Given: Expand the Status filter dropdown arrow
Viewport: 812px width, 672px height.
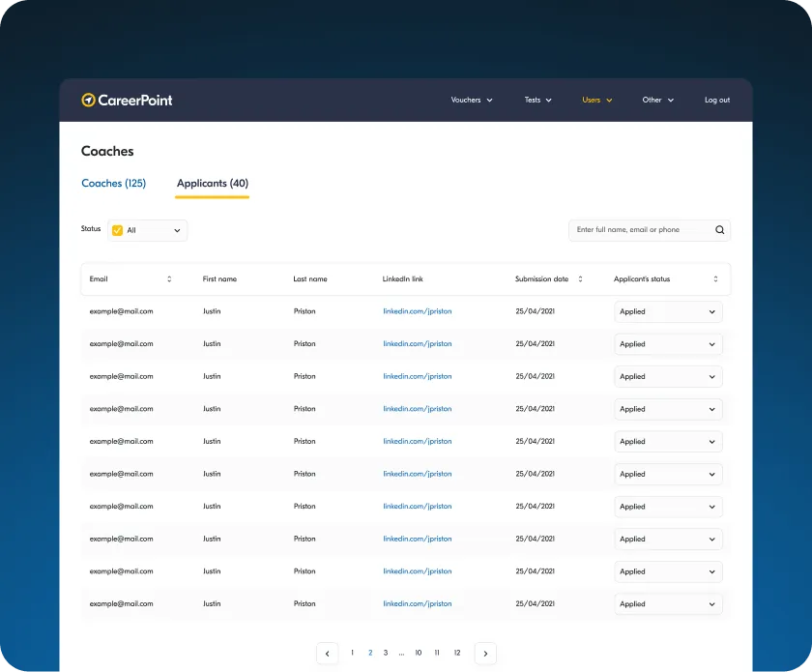Looking at the screenshot, I should tap(177, 230).
